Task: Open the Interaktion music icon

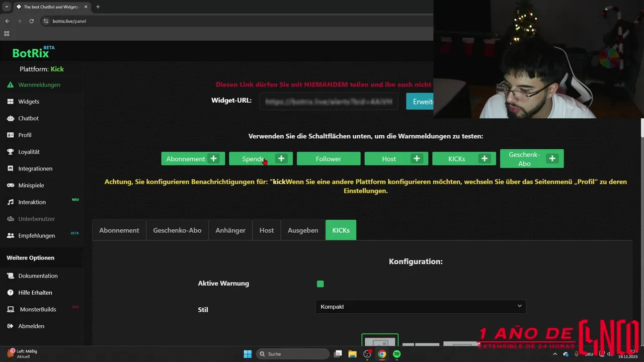Action: [x=11, y=202]
